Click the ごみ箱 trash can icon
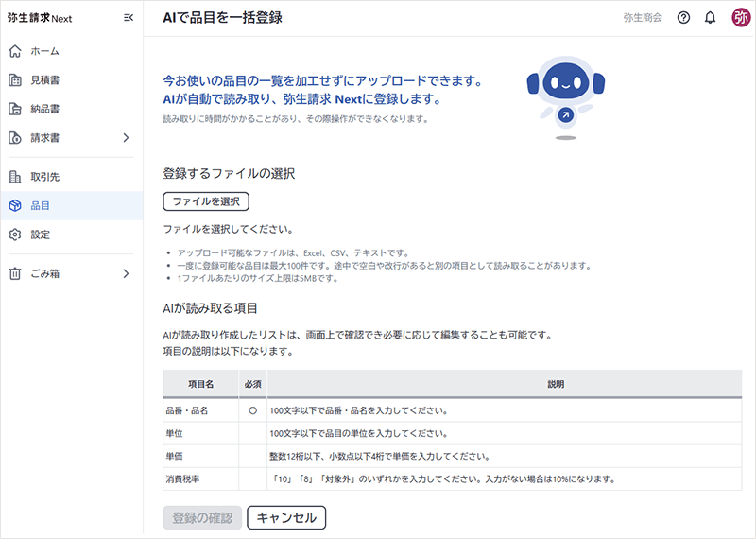The width and height of the screenshot is (756, 539). point(15,273)
